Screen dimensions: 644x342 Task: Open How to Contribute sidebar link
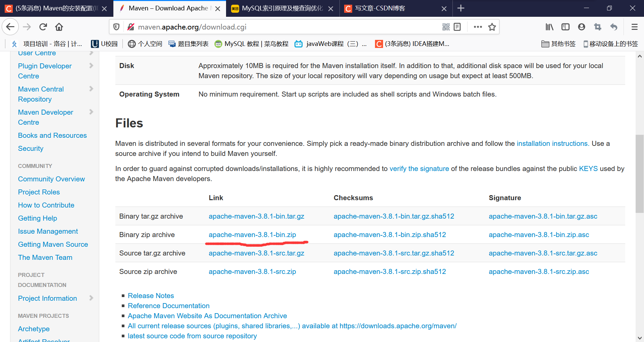coord(46,205)
